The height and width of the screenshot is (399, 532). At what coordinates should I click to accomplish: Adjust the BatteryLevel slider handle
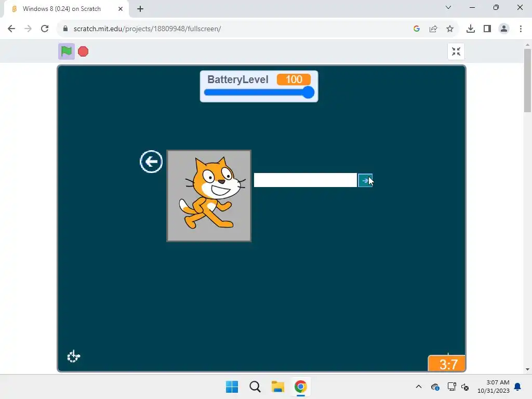pos(308,92)
